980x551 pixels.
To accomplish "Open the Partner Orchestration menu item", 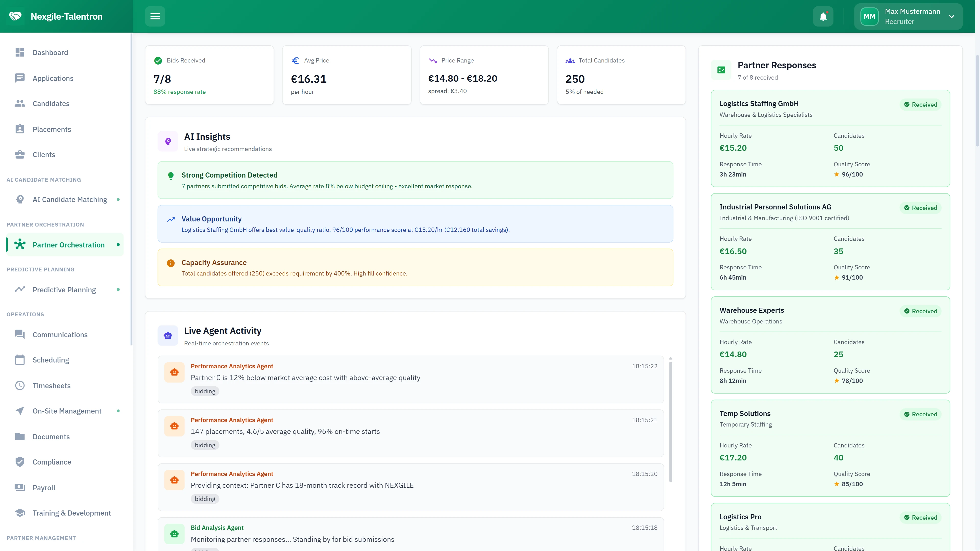I will 68,245.
